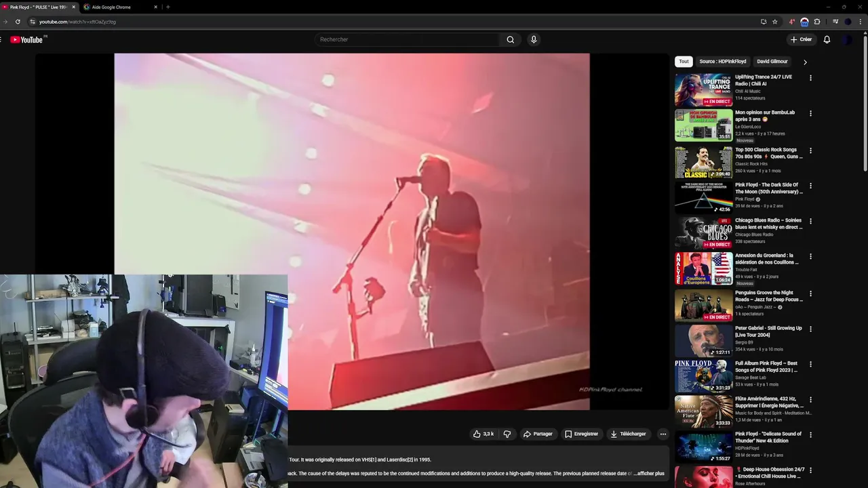Open the three-dot more actions menu below video
The image size is (868, 488).
click(x=663, y=434)
